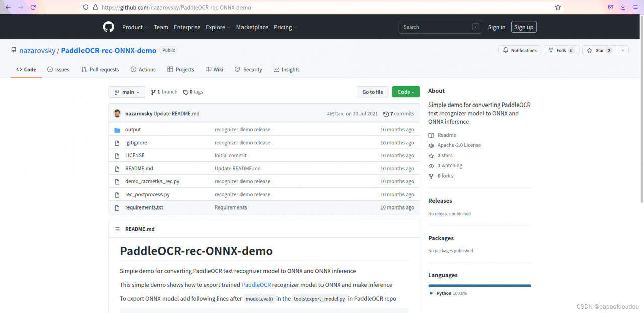Click the Team navigation link
The image size is (644, 313).
tap(161, 27)
